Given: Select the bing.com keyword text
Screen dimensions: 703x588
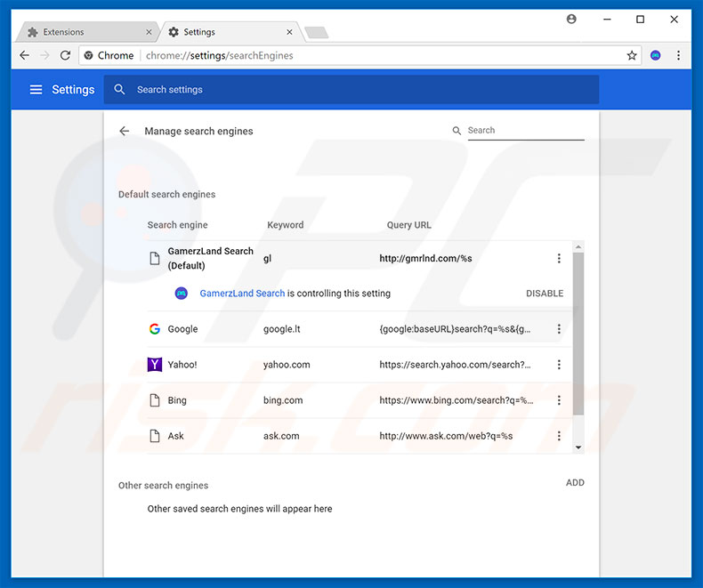Looking at the screenshot, I should pyautogui.click(x=283, y=400).
